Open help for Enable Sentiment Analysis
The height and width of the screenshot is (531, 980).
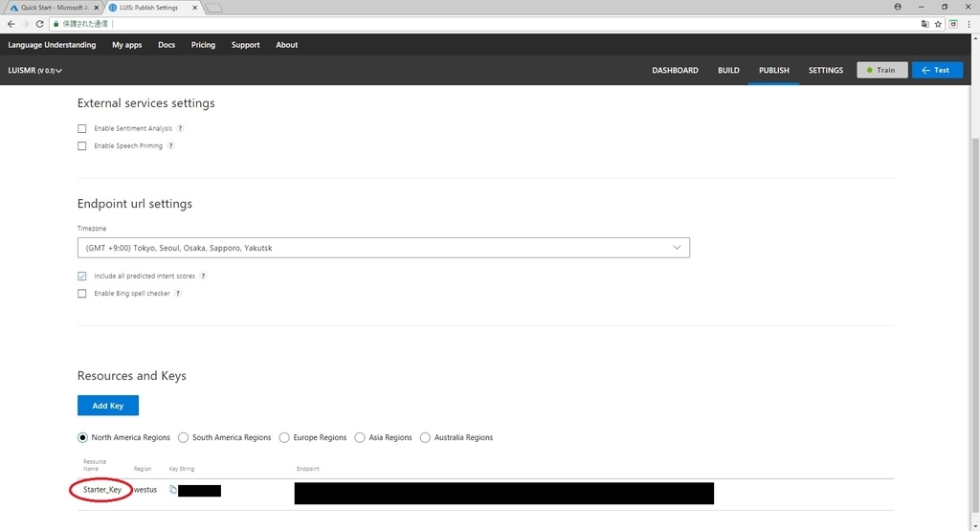point(180,128)
